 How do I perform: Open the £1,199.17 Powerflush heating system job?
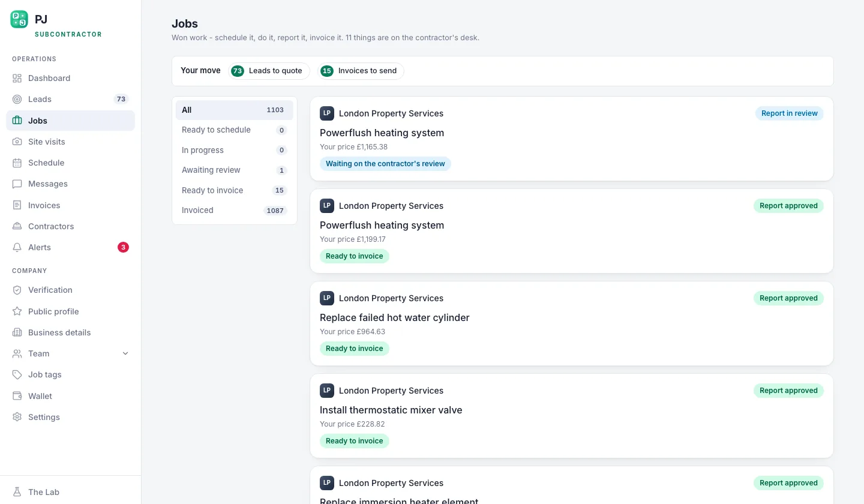[572, 231]
